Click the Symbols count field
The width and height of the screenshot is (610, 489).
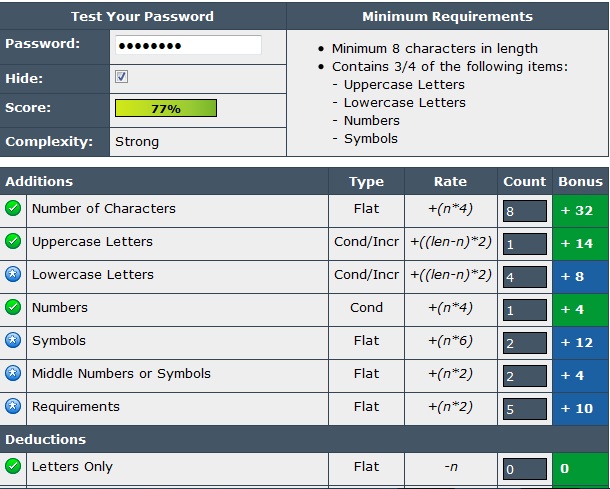pyautogui.click(x=525, y=343)
